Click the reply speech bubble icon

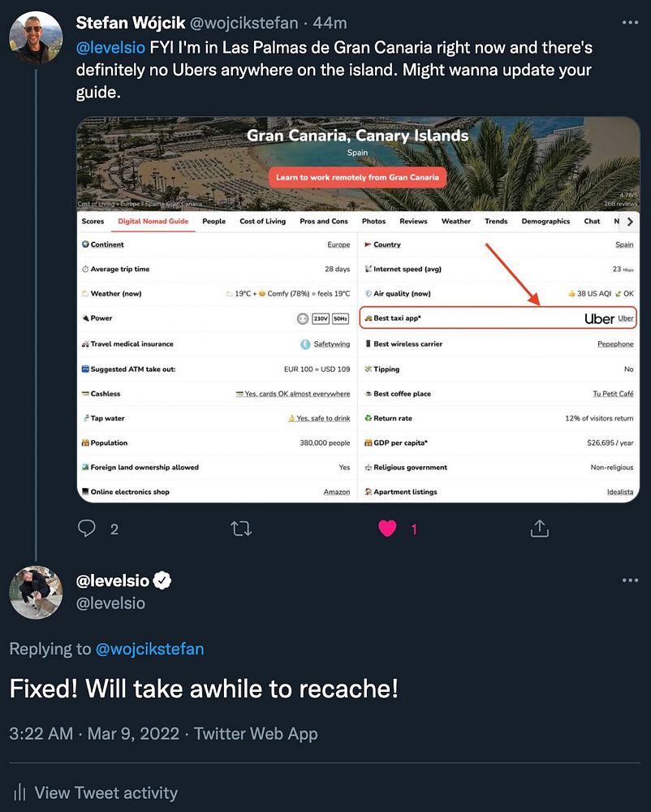point(87,529)
